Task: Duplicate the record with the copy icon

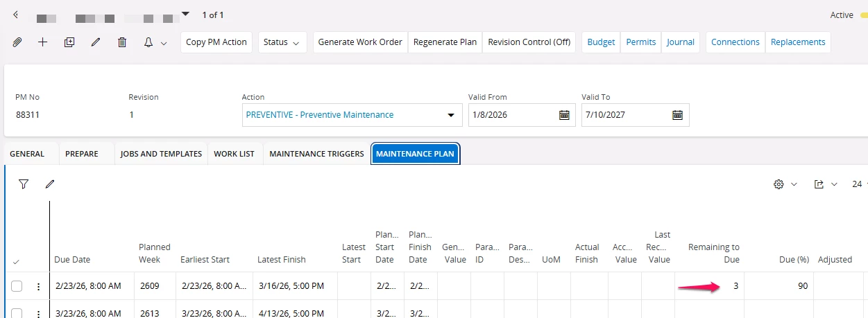Action: 69,42
